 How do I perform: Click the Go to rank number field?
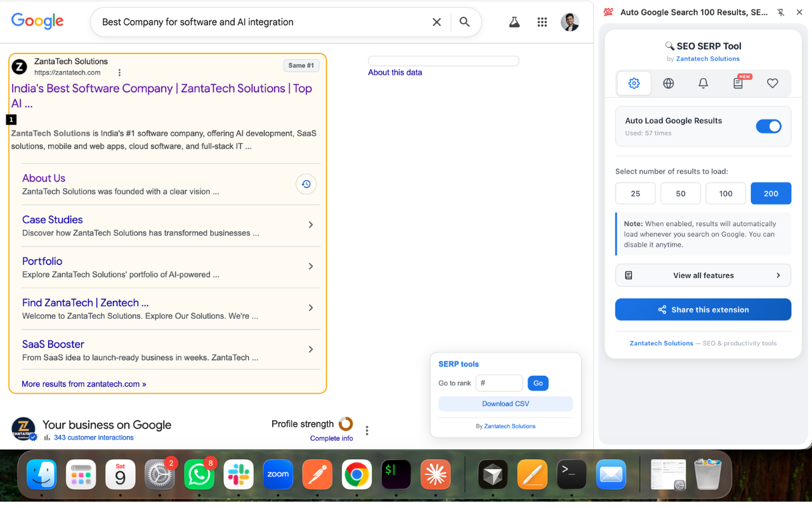[x=499, y=384]
